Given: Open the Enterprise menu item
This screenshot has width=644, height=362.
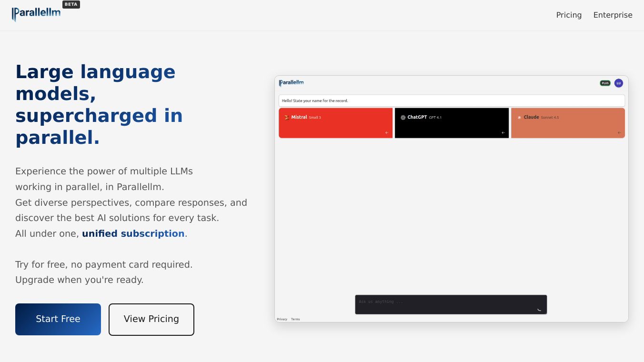Looking at the screenshot, I should (x=613, y=15).
